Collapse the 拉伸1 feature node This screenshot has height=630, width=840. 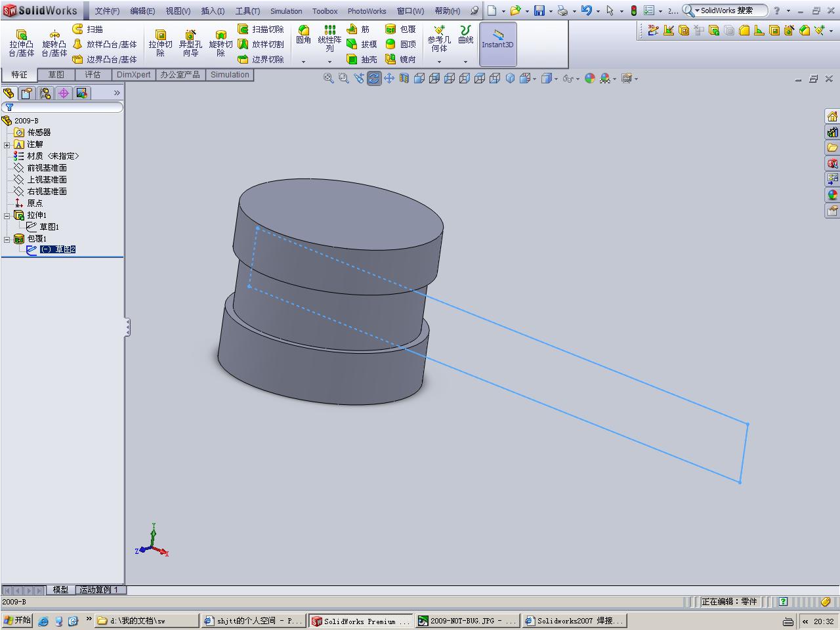tap(7, 215)
